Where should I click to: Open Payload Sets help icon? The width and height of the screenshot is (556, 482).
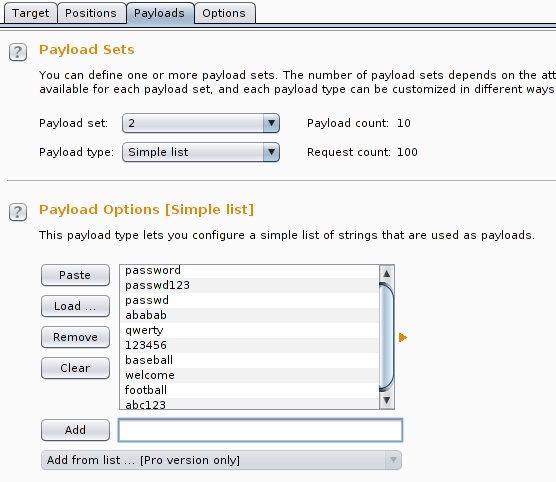point(18,52)
